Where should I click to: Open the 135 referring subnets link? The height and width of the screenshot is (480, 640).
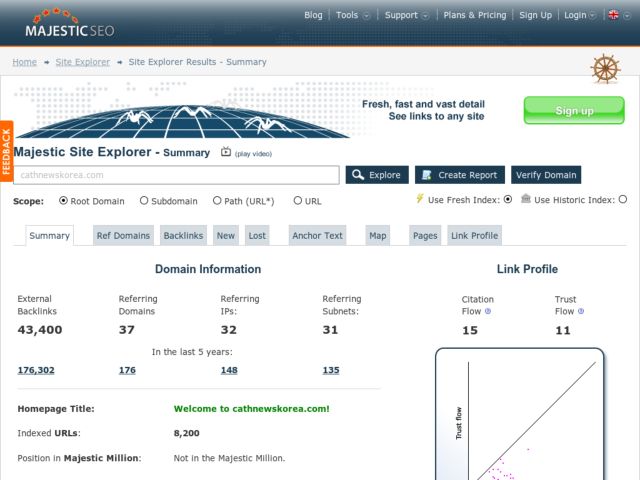pyautogui.click(x=331, y=370)
